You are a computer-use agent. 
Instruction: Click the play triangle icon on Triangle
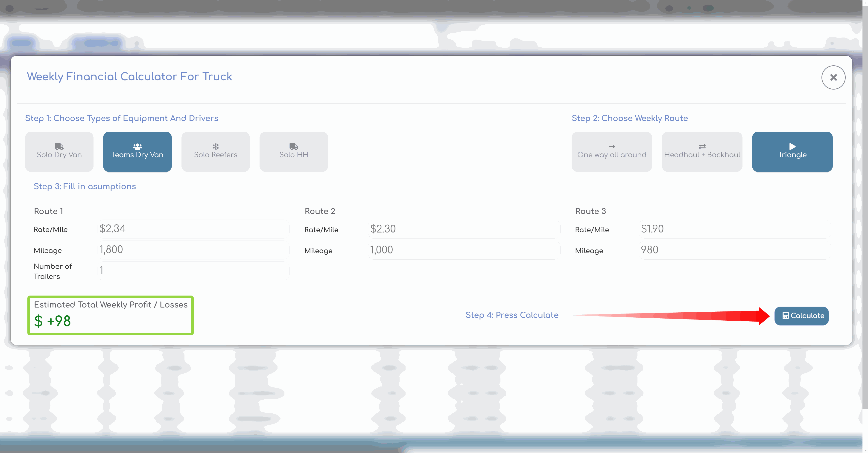(x=792, y=146)
